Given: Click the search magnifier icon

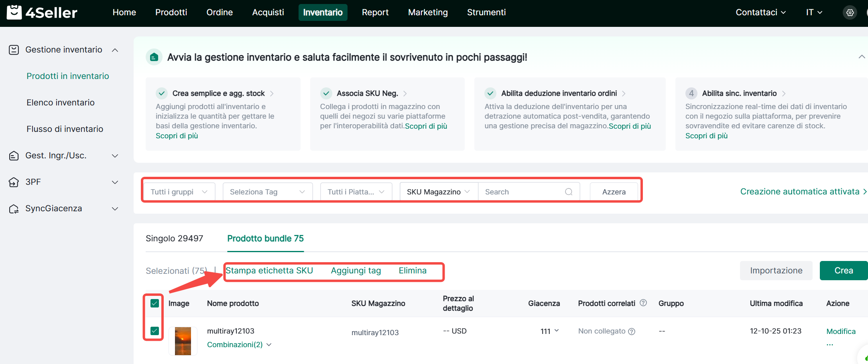Looking at the screenshot, I should (x=568, y=192).
